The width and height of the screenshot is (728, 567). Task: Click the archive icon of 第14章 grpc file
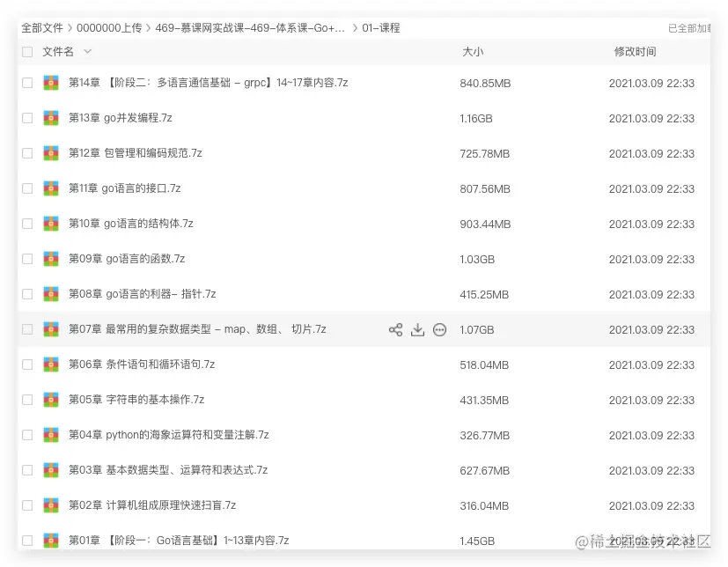coord(50,83)
